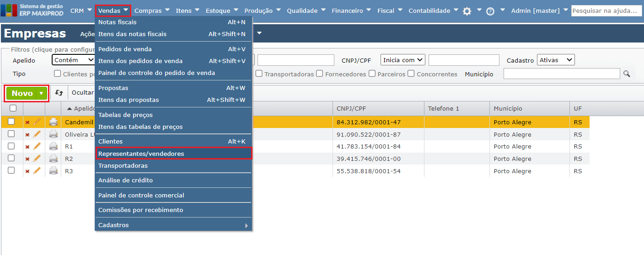This screenshot has width=644, height=255.
Task: Choose Representantes/vendedores menu entry
Action: [x=173, y=154]
